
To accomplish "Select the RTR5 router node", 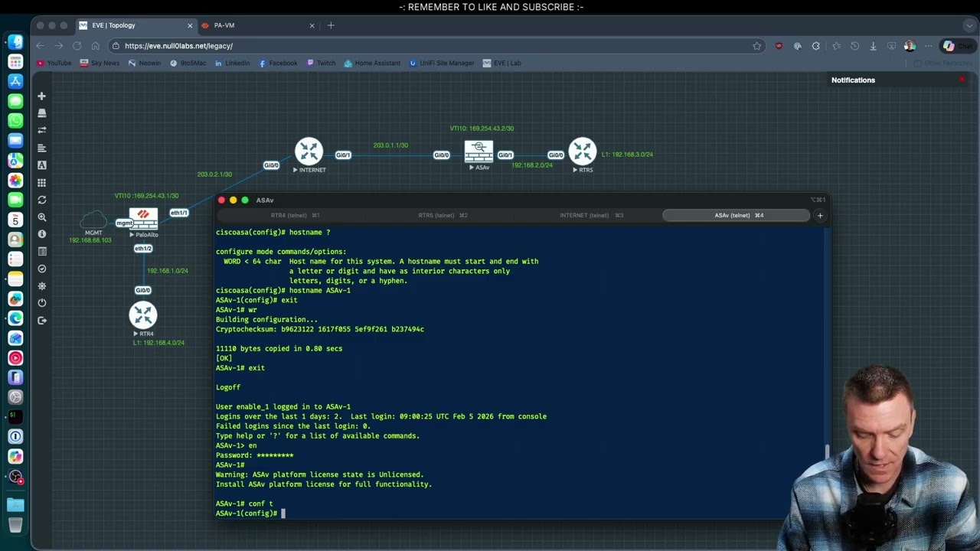I will (x=583, y=151).
